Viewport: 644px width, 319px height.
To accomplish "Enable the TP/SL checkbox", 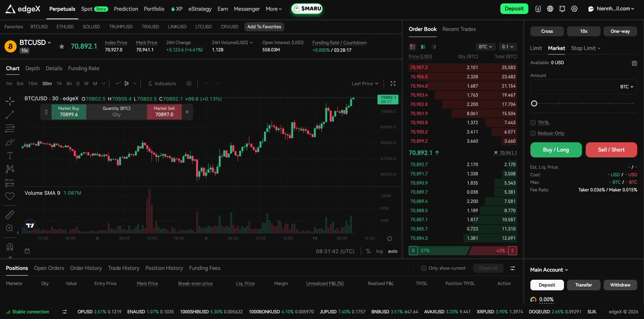I will click(533, 123).
